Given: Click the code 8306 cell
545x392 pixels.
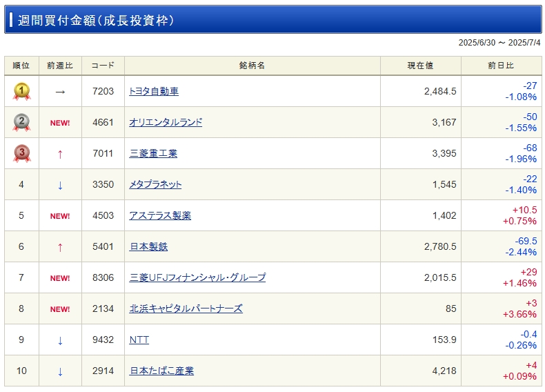Looking at the screenshot, I should pos(103,277).
